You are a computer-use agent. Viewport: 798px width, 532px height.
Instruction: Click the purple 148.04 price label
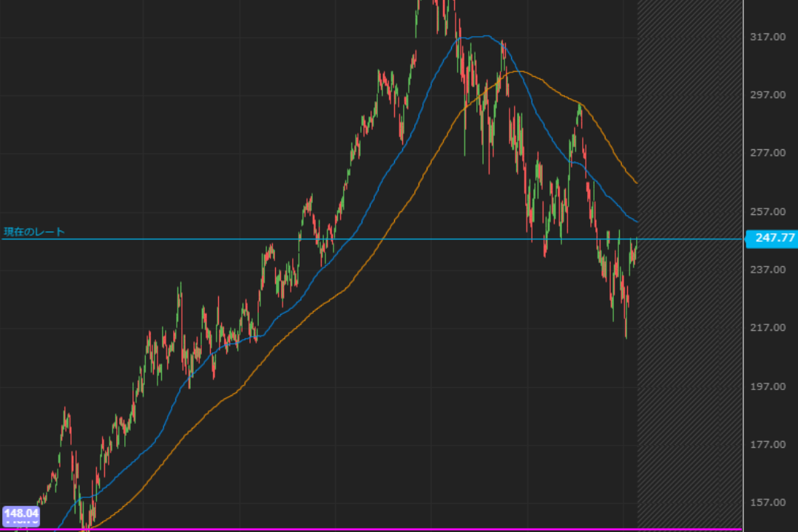pyautogui.click(x=21, y=514)
